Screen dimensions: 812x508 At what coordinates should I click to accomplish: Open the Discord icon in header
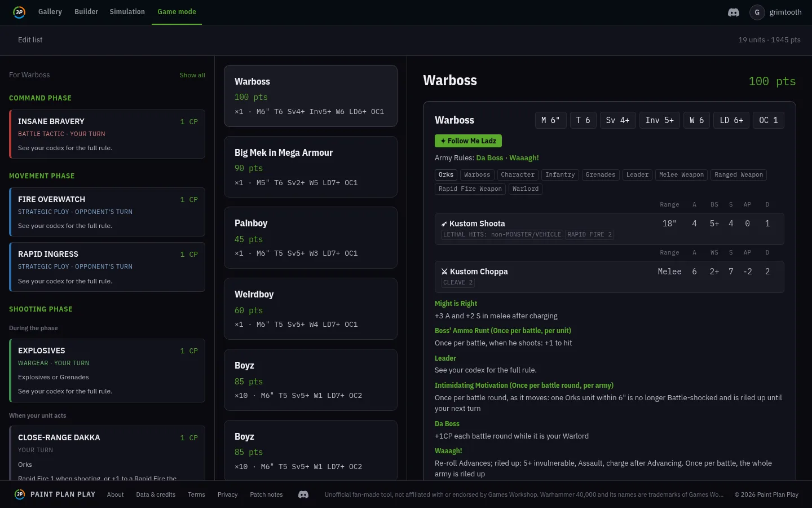coord(734,12)
